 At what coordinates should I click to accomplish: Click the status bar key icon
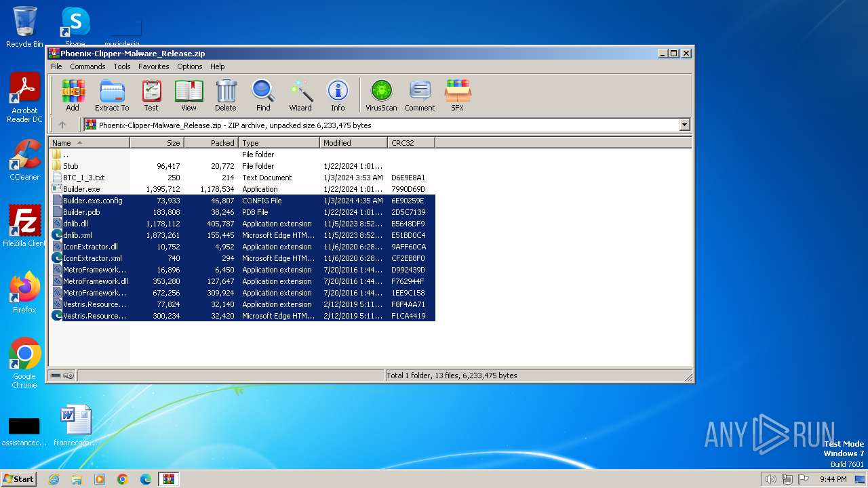click(68, 375)
